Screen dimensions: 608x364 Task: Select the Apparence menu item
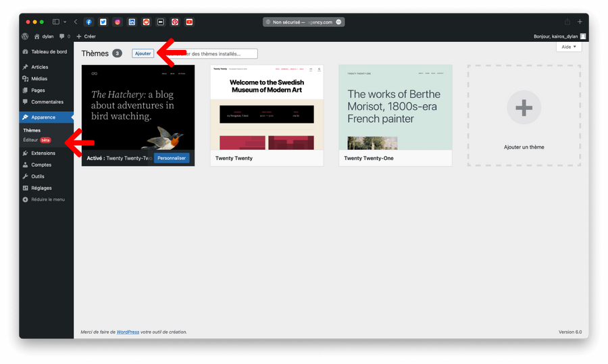(x=46, y=117)
